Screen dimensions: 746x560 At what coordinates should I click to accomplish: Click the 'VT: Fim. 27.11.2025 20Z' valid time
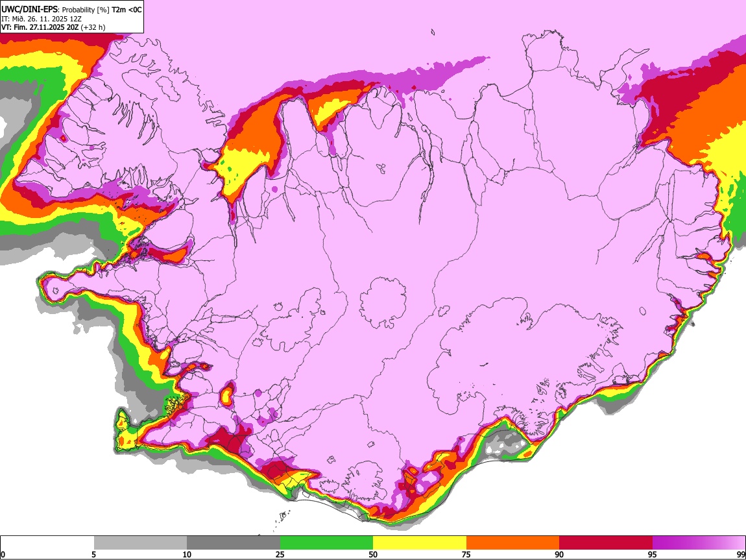pyautogui.click(x=40, y=27)
